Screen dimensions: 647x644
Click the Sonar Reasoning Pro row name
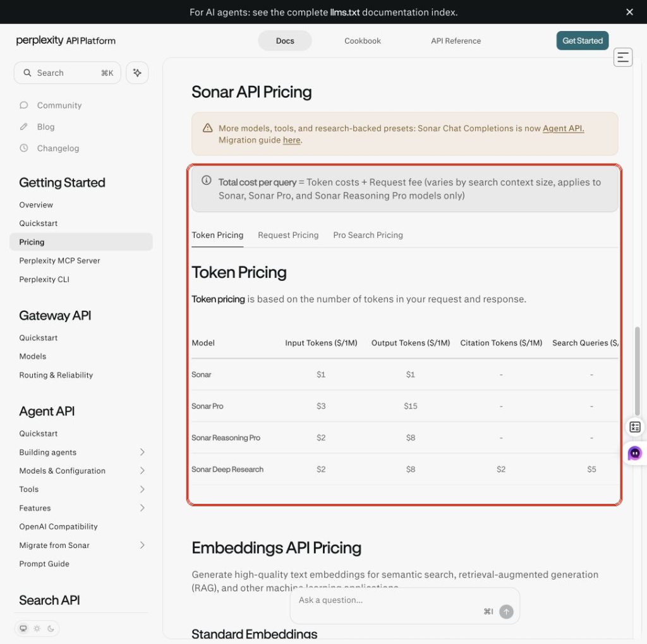pyautogui.click(x=226, y=438)
